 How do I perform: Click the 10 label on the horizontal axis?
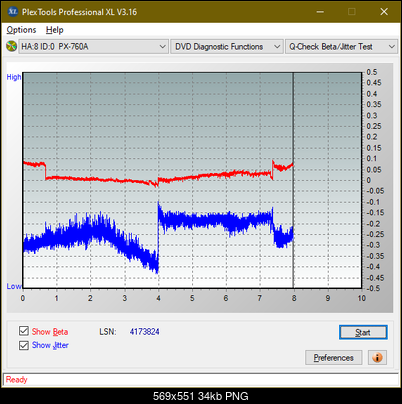click(x=362, y=298)
